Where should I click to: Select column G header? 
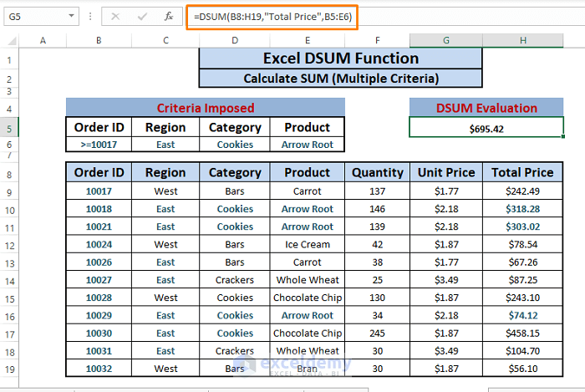(x=445, y=41)
